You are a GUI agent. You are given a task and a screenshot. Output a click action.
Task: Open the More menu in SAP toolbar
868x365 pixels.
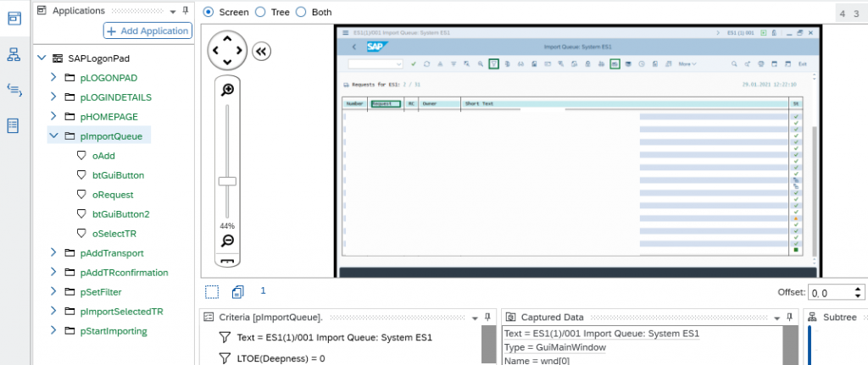pyautogui.click(x=687, y=64)
